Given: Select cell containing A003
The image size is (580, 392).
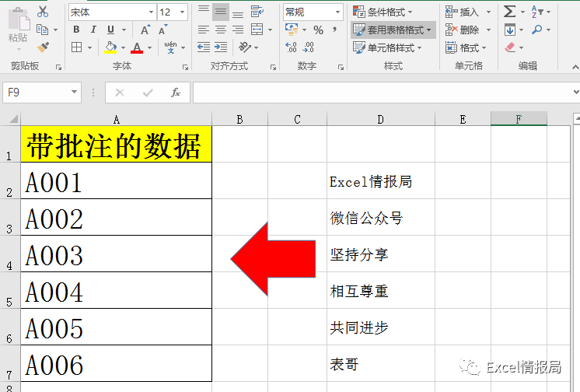Looking at the screenshot, I should (116, 254).
